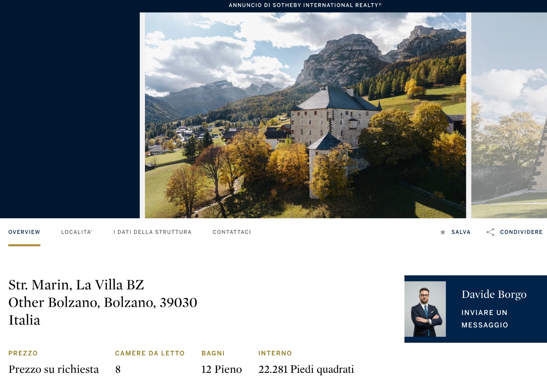
Task: Click Inviare un messaggio
Action: [485, 319]
